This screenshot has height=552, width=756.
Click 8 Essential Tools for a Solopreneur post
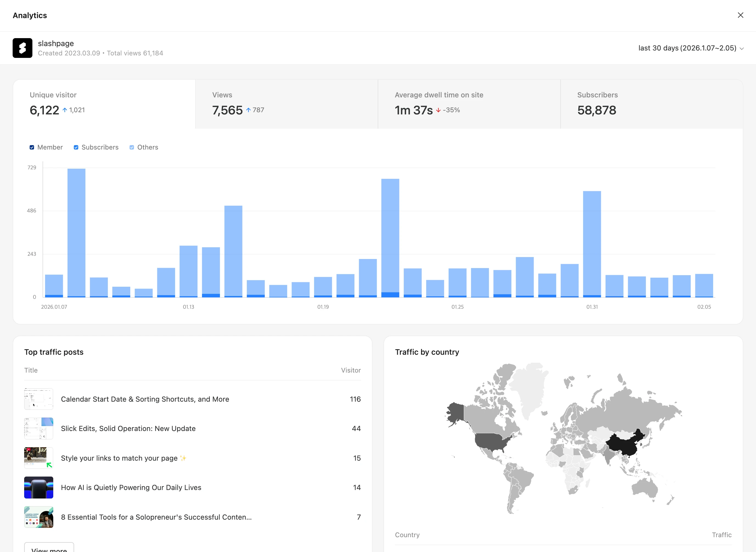coord(156,517)
